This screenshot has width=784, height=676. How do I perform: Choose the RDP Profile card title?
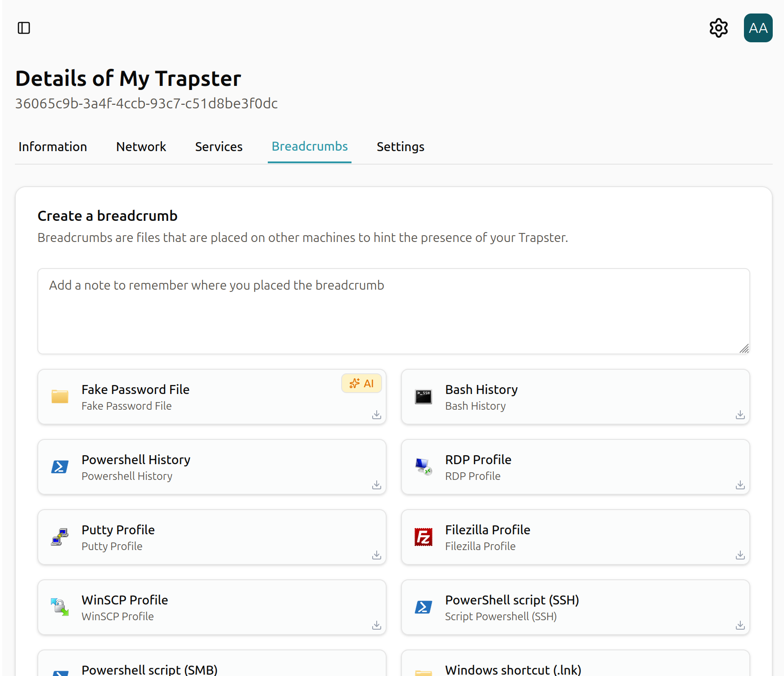(x=478, y=460)
